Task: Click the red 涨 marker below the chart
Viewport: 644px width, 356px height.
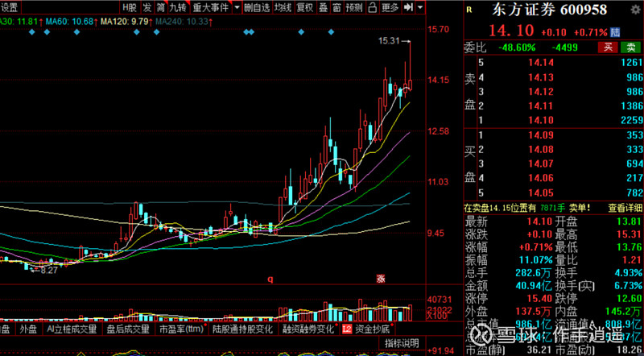Action: pyautogui.click(x=381, y=279)
